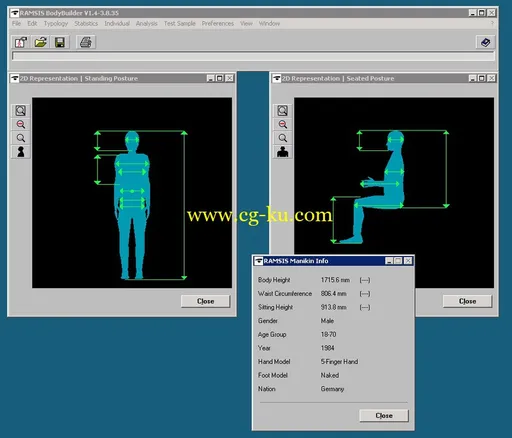Screen dimensions: 512x438
Task: Minimize the RAMSIS Manikin Info dialog
Action: tap(389, 261)
